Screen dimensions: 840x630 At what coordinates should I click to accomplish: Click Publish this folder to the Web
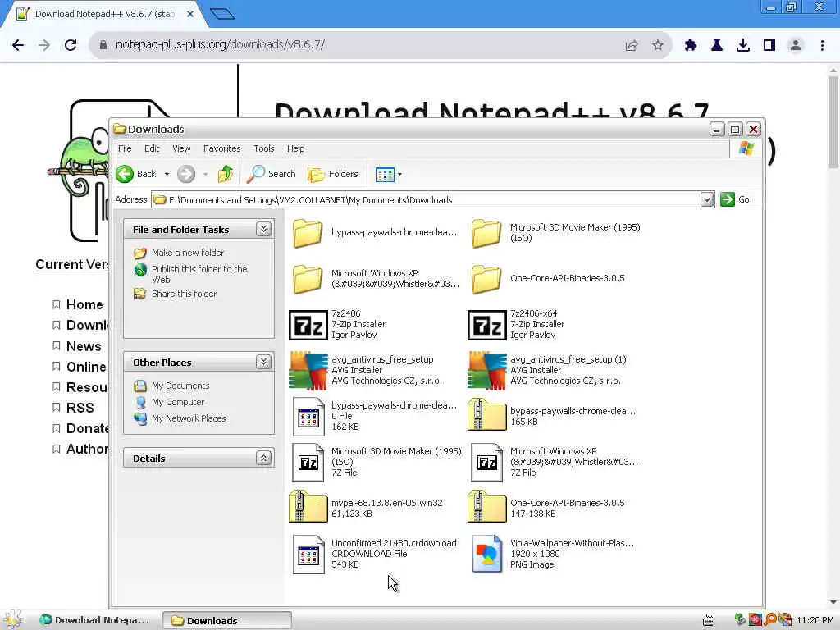click(x=199, y=274)
